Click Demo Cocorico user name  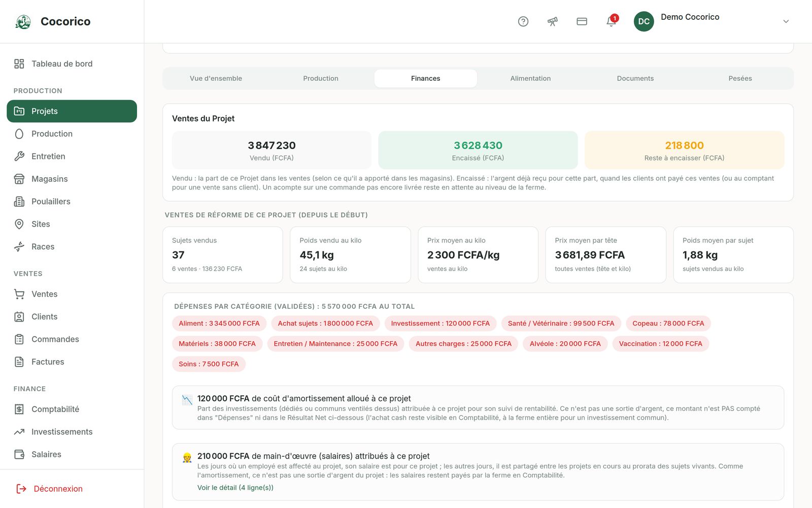(x=690, y=17)
